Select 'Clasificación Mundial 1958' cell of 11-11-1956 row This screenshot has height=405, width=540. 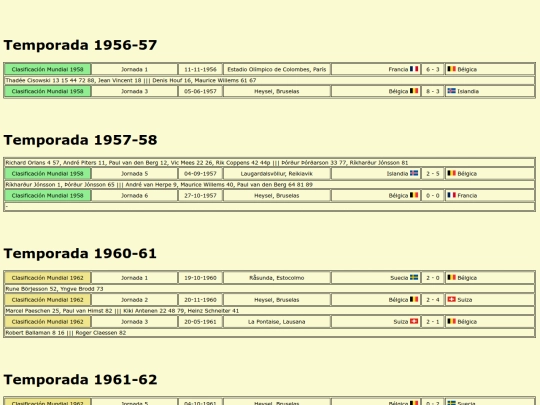point(48,69)
